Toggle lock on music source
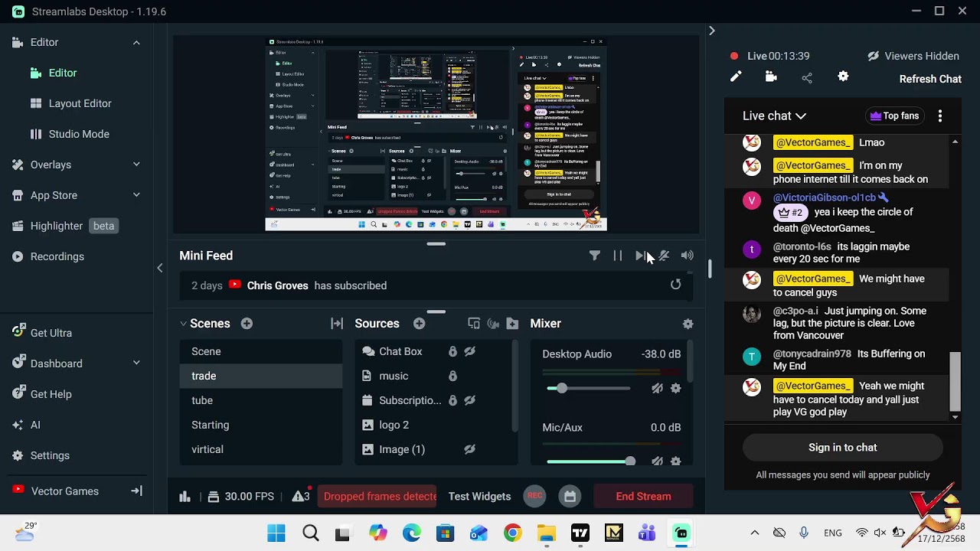This screenshot has width=980, height=551. click(452, 376)
